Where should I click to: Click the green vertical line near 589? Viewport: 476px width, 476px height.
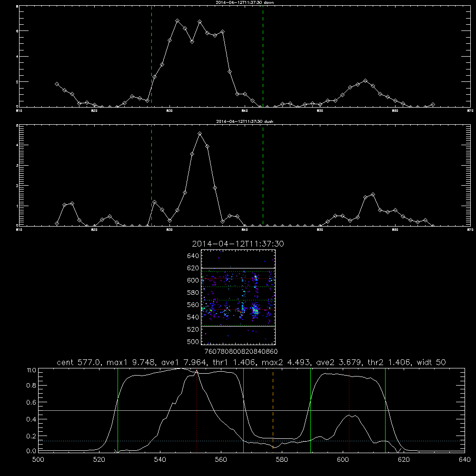coord(310,410)
